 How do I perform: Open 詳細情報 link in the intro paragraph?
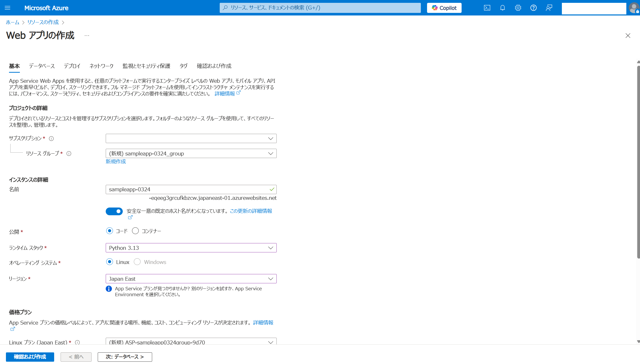(x=225, y=94)
